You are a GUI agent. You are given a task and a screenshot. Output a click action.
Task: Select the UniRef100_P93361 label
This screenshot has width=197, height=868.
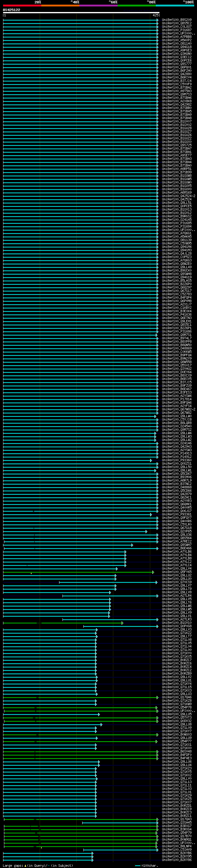177,515
